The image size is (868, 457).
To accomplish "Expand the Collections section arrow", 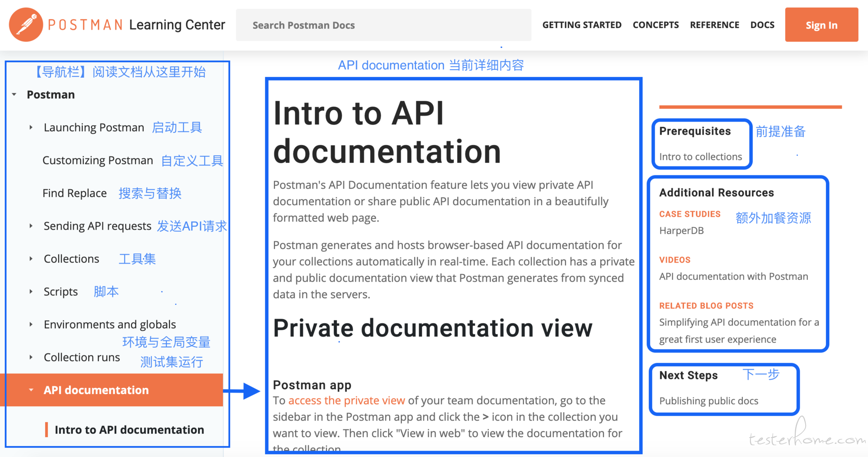I will (x=31, y=259).
